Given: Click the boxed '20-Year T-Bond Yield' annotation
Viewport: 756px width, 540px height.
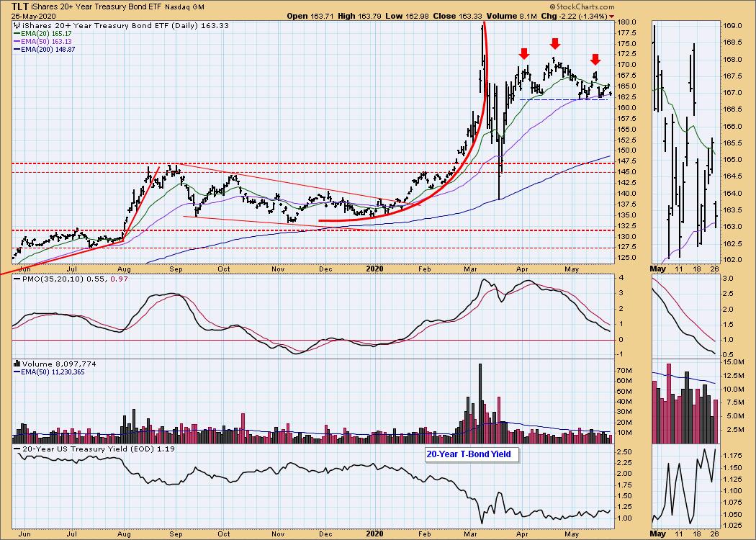Looking at the screenshot, I should click(x=472, y=454).
